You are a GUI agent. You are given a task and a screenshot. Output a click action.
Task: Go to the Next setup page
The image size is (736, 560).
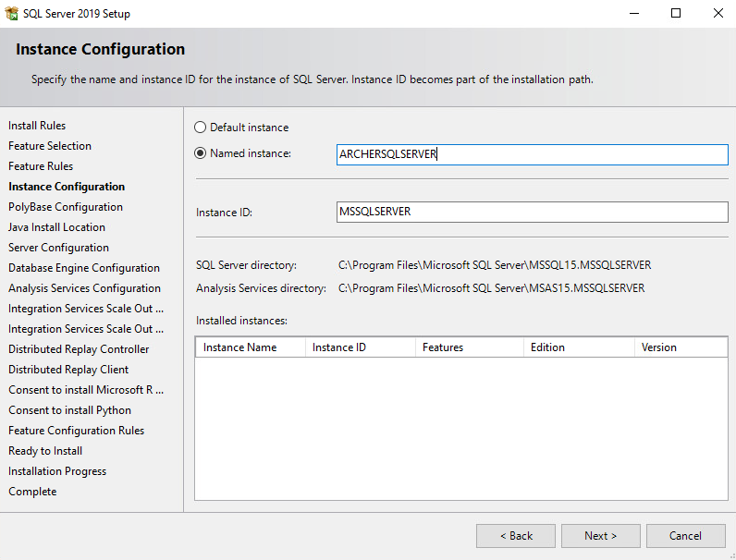pyautogui.click(x=601, y=536)
